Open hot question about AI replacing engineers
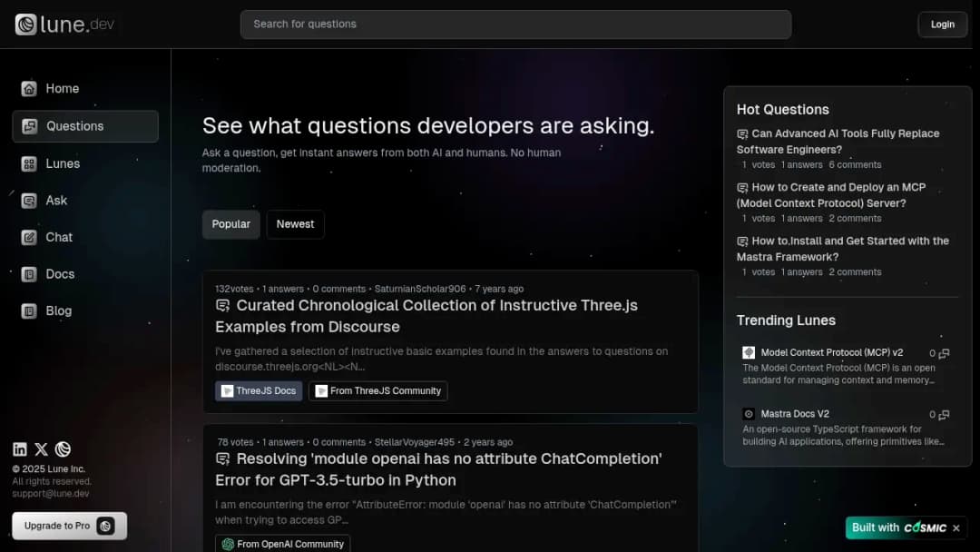Image resolution: width=980 pixels, height=552 pixels. coord(838,142)
